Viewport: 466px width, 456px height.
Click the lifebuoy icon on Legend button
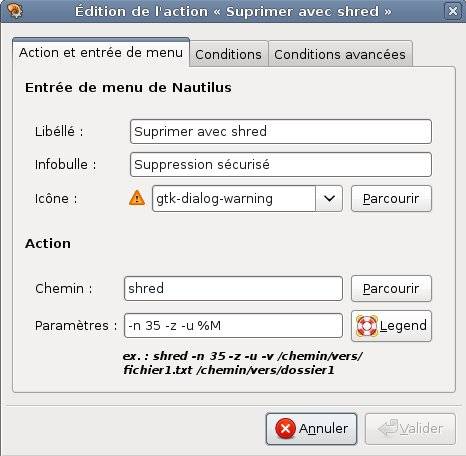coord(367,326)
